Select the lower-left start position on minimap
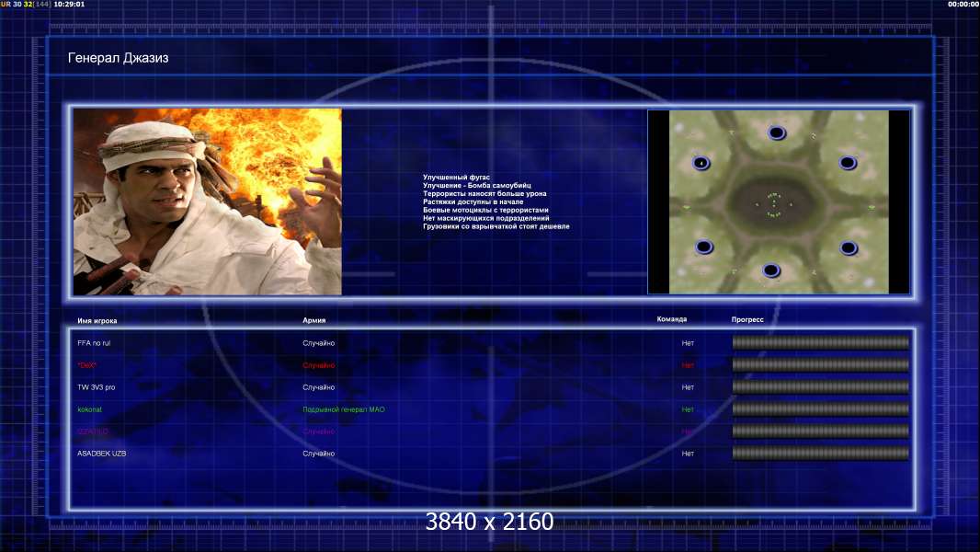Screen dimensions: 980x552 click(703, 247)
